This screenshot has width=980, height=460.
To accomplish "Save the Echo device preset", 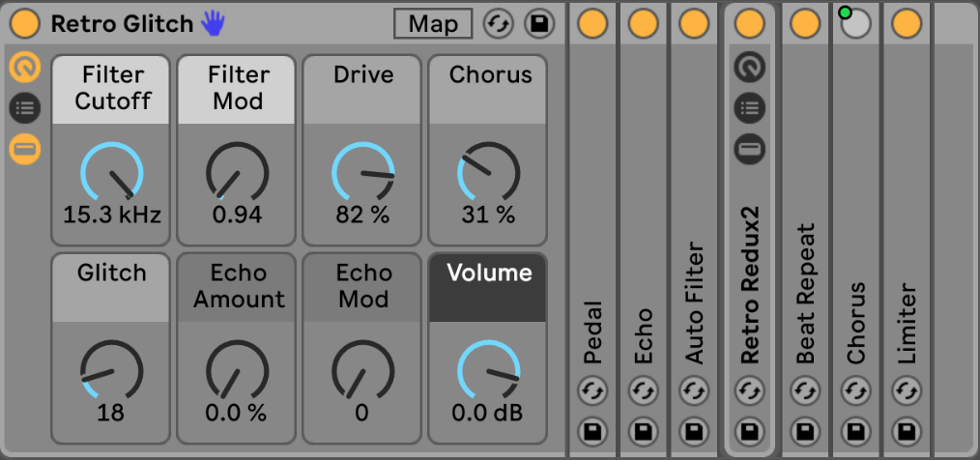I will coord(644,432).
